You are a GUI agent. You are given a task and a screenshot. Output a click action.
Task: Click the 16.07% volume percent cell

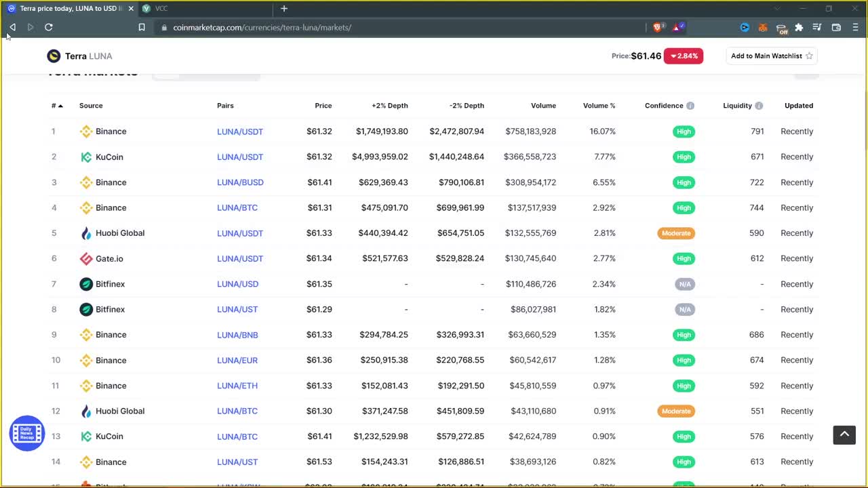pyautogui.click(x=603, y=131)
